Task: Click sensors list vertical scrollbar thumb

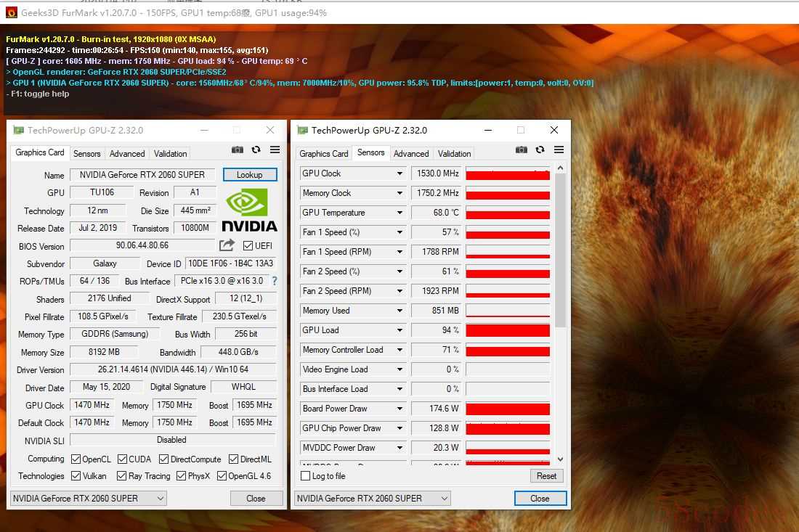Action: tap(560, 250)
